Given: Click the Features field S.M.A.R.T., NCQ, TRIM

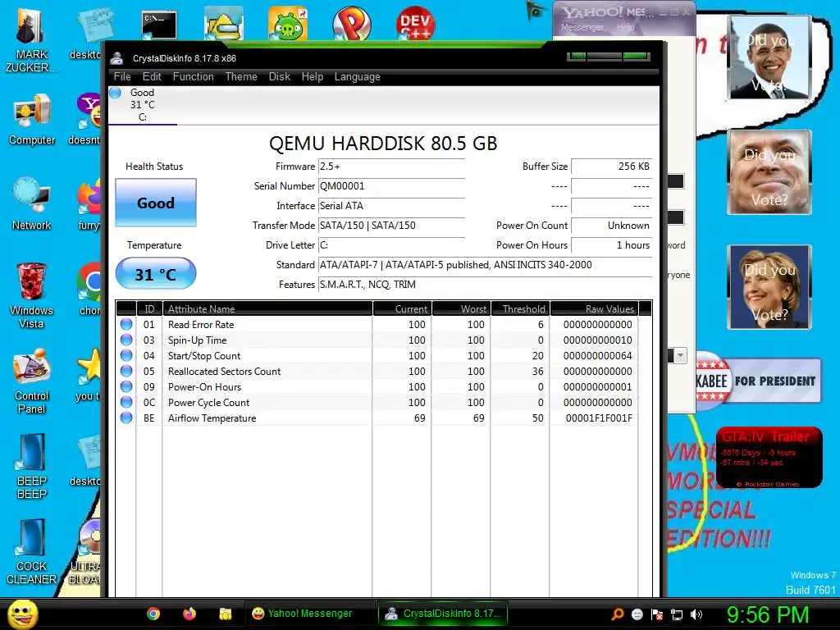Looking at the screenshot, I should 486,285.
